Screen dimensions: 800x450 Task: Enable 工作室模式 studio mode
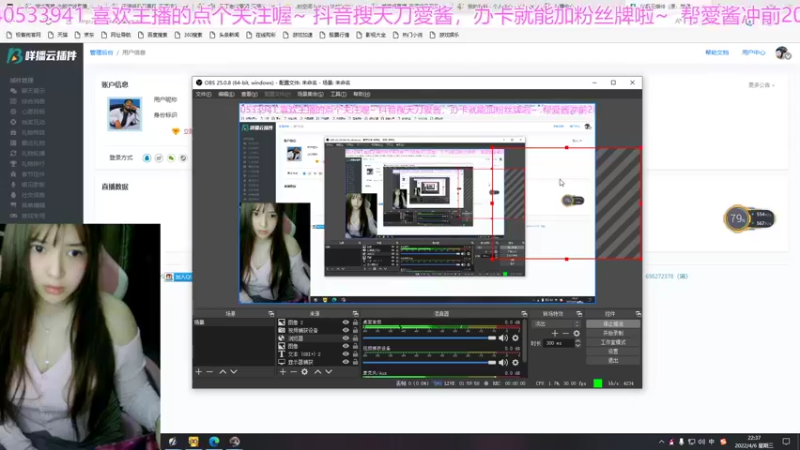tap(613, 342)
